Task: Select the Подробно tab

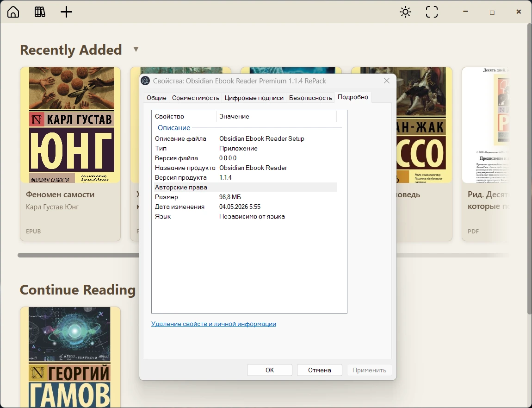Action: (353, 97)
